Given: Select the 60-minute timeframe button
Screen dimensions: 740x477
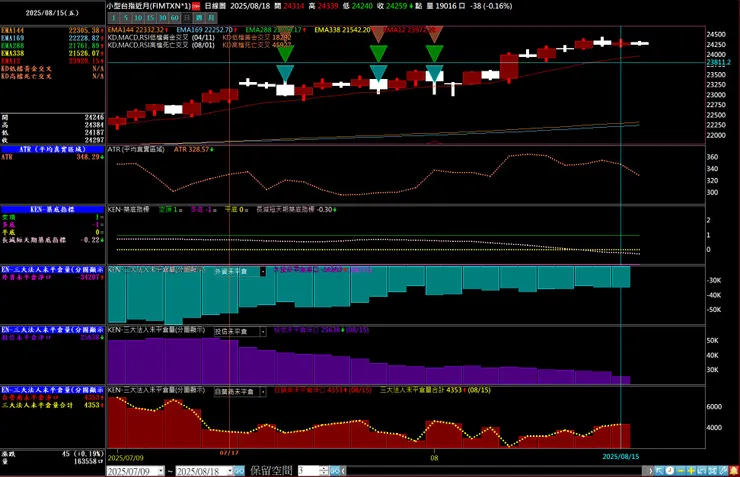Looking at the screenshot, I should click(x=175, y=18).
